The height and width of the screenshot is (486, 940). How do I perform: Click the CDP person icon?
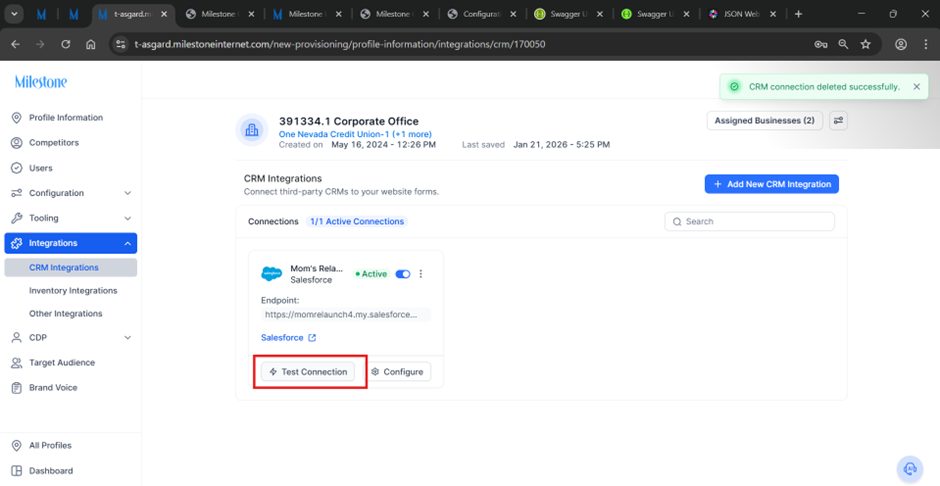coord(17,337)
